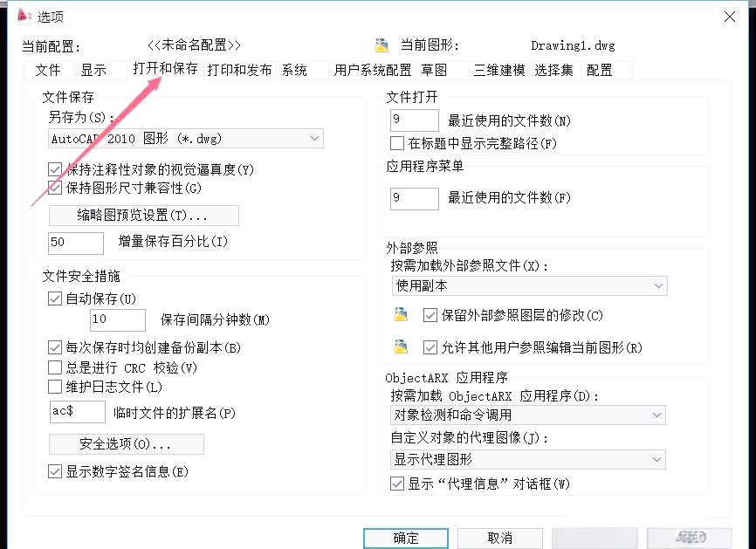This screenshot has width=756, height=549.
Task: Open 安全选项 button
Action: tap(127, 444)
